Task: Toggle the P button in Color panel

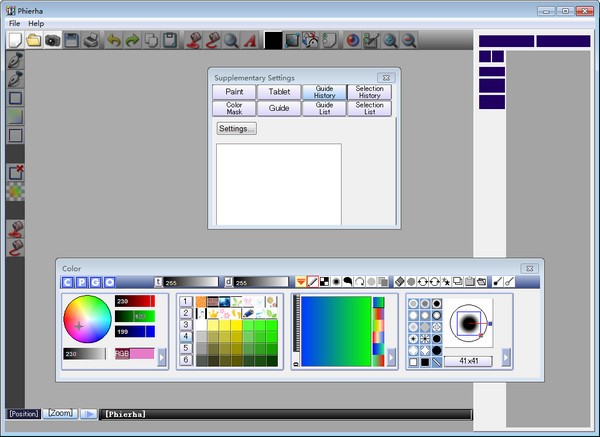Action: 82,282
